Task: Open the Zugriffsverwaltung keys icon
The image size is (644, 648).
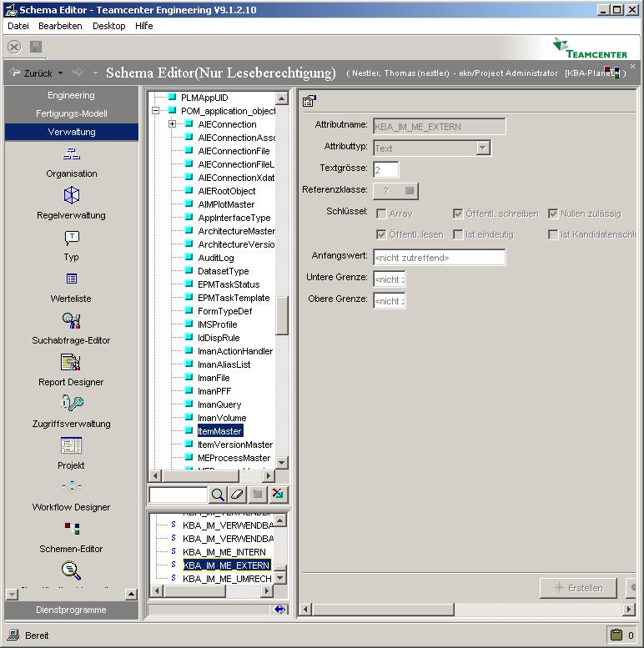Action: tap(72, 403)
